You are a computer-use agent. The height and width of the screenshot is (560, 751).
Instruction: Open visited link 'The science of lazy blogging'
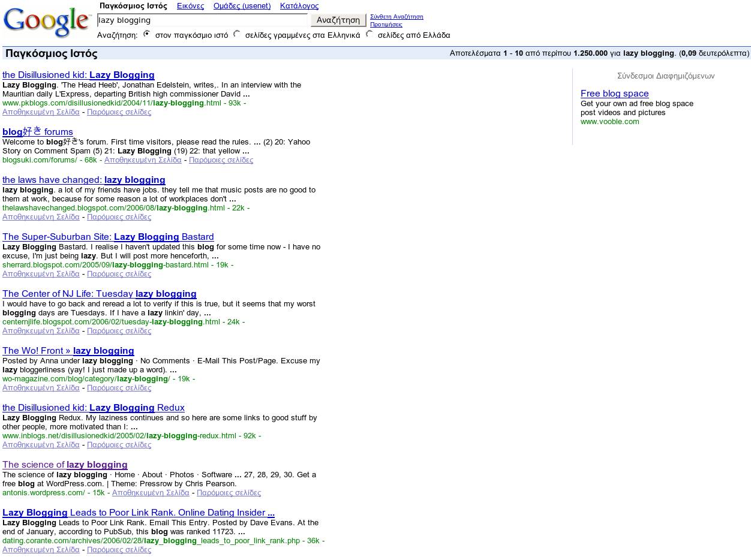tap(65, 465)
